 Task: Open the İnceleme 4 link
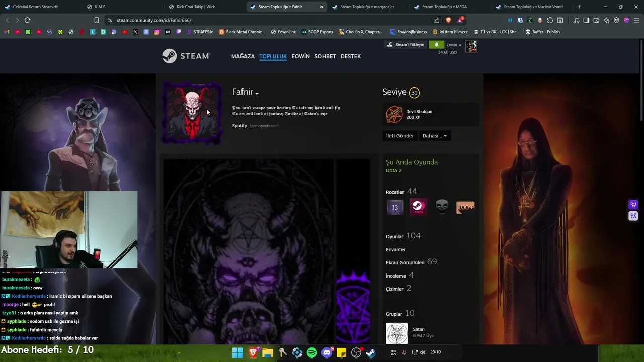[x=399, y=275]
